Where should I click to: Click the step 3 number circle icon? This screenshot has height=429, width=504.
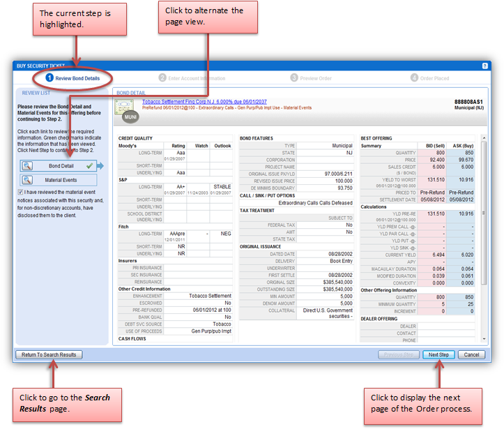294,78
